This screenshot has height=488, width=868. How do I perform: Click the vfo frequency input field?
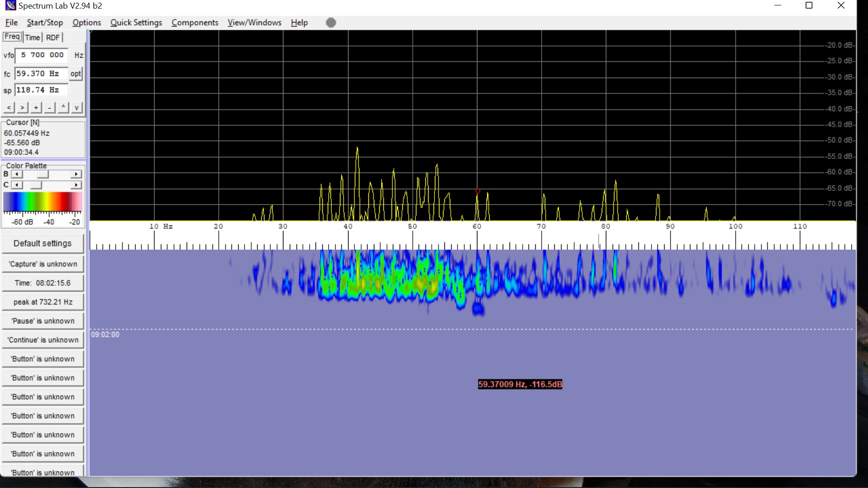click(x=42, y=55)
